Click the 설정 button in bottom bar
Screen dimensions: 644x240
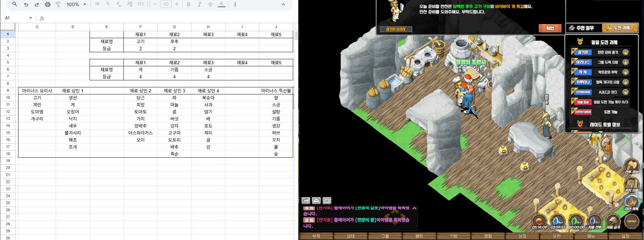(x=625, y=236)
